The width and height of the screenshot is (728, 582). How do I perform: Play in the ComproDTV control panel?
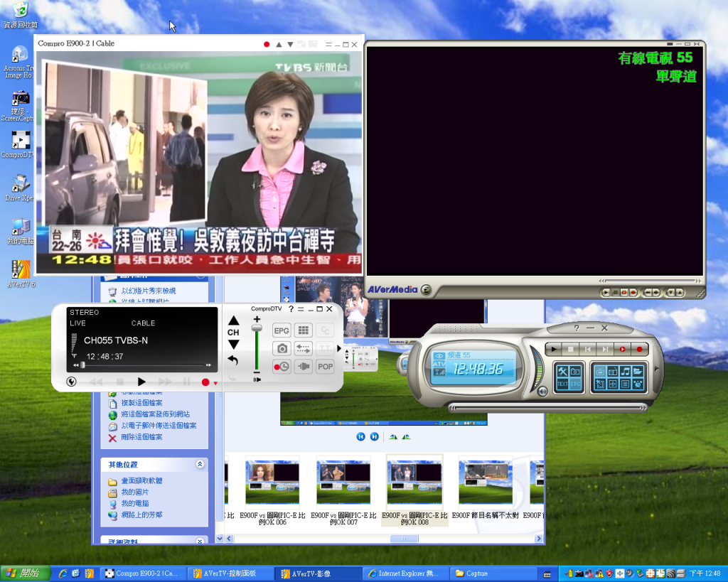pos(141,382)
